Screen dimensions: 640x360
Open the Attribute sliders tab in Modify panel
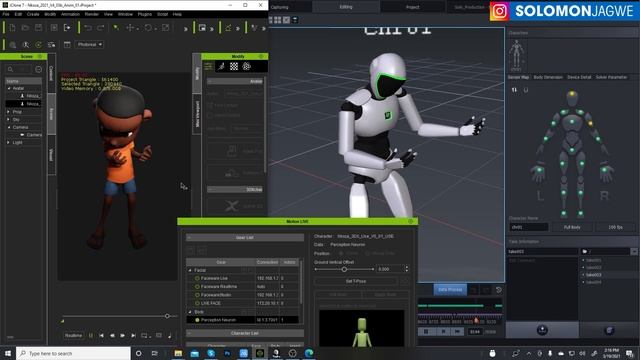point(209,66)
